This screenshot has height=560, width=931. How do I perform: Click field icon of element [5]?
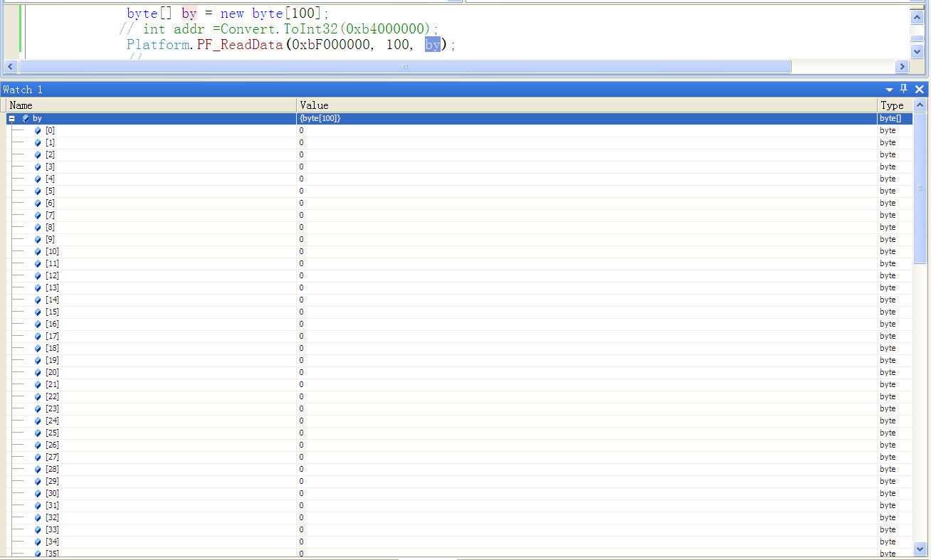pyautogui.click(x=38, y=191)
